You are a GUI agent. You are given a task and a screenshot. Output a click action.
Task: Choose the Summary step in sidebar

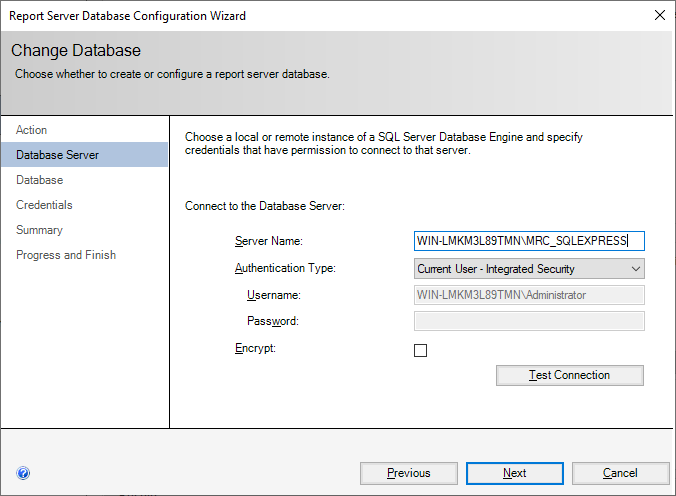coord(39,230)
